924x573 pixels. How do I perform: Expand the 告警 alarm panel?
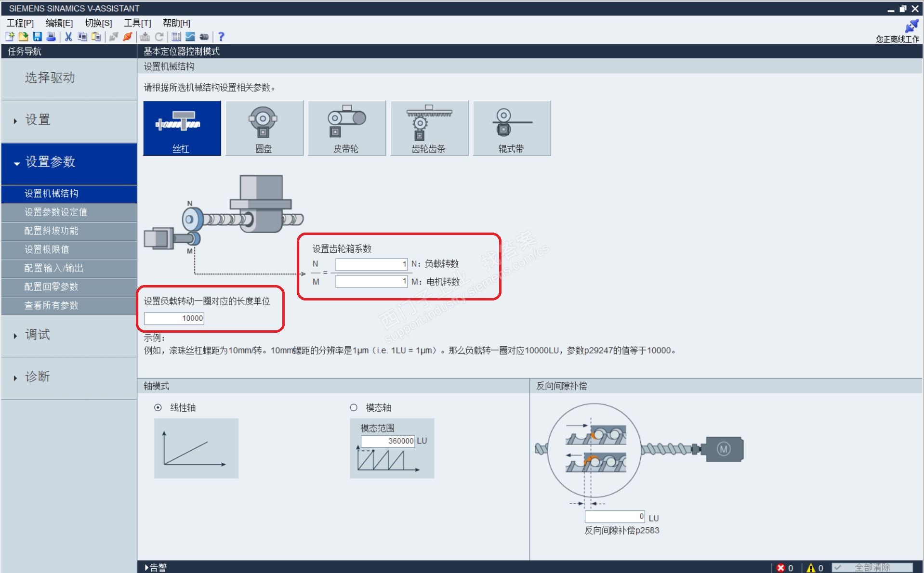[x=156, y=568]
